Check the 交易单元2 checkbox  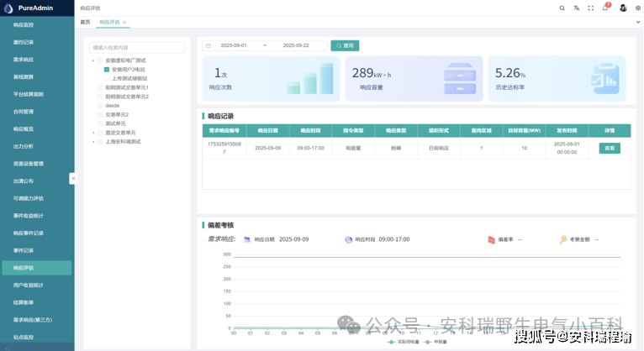point(100,114)
